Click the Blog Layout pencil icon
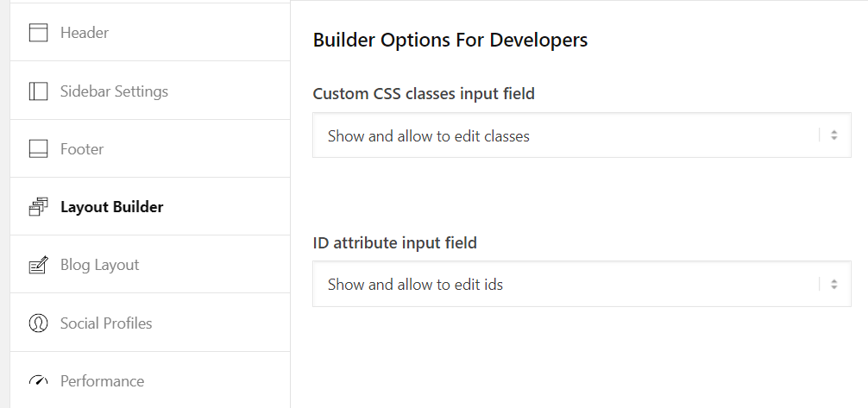This screenshot has width=868, height=408. tap(38, 265)
